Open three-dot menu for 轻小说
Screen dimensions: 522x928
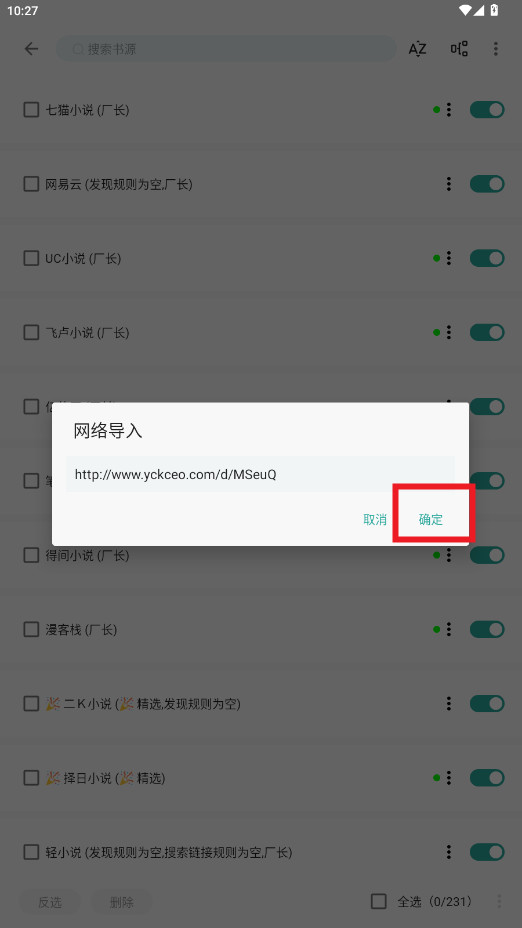(x=449, y=852)
